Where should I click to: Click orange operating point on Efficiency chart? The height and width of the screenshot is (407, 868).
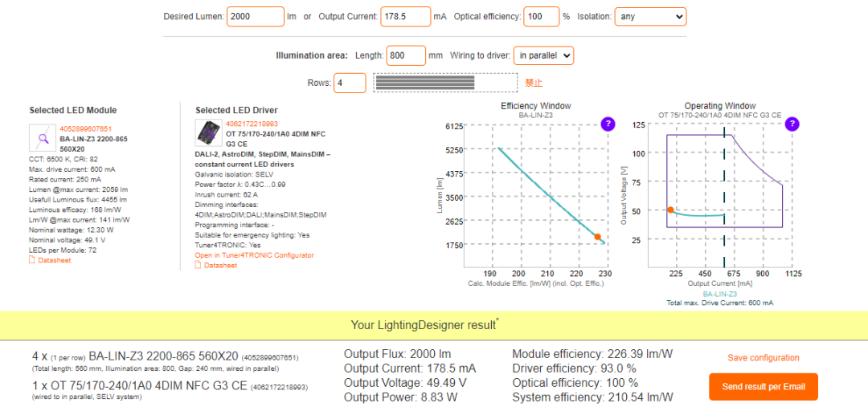(x=597, y=237)
